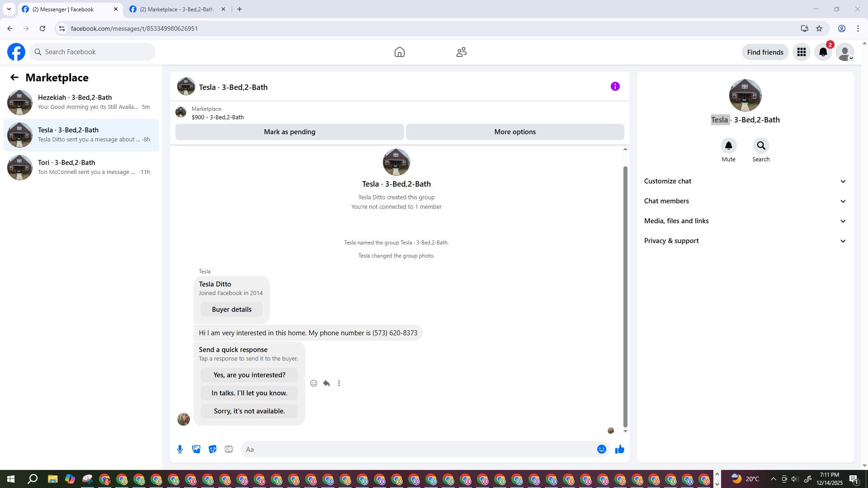The width and height of the screenshot is (868, 488).
Task: Switch to the Marketplace 3-Bed,2-Bath browser tab
Action: coord(176,9)
